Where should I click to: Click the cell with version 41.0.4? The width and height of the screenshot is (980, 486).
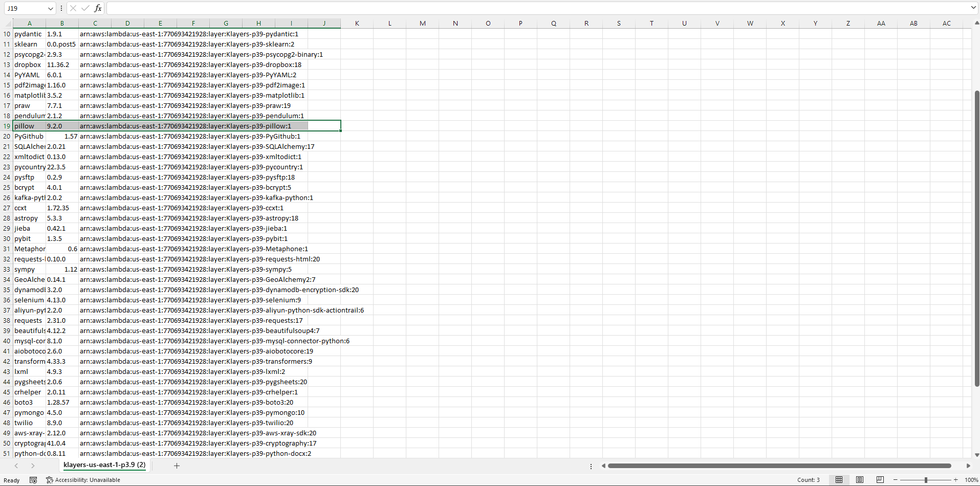(x=62, y=443)
